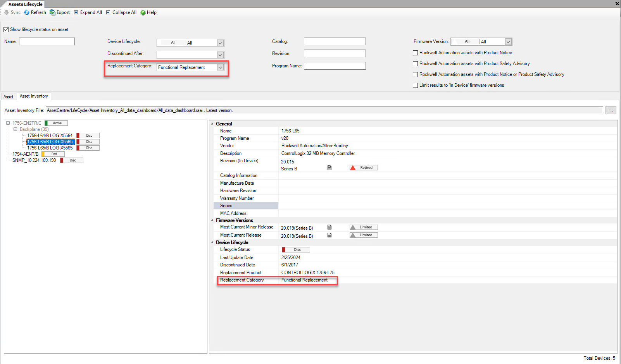This screenshot has width=621, height=364.
Task: Open document icon for Most Current Release row
Action: (x=329, y=235)
